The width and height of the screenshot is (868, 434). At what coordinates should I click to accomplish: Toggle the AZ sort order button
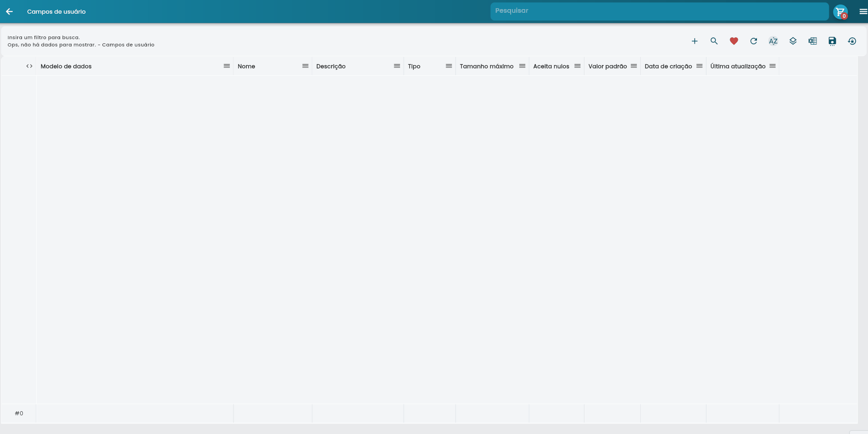coord(773,41)
